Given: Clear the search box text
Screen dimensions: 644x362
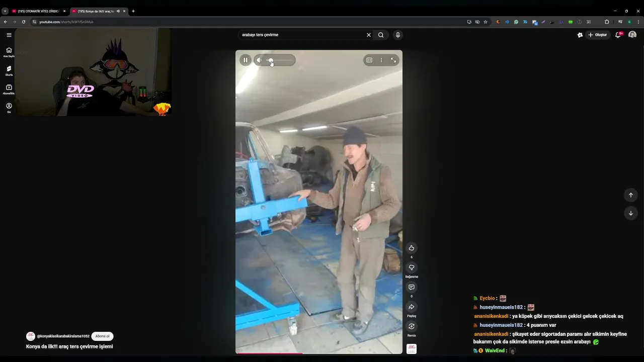Looking at the screenshot, I should tap(369, 35).
